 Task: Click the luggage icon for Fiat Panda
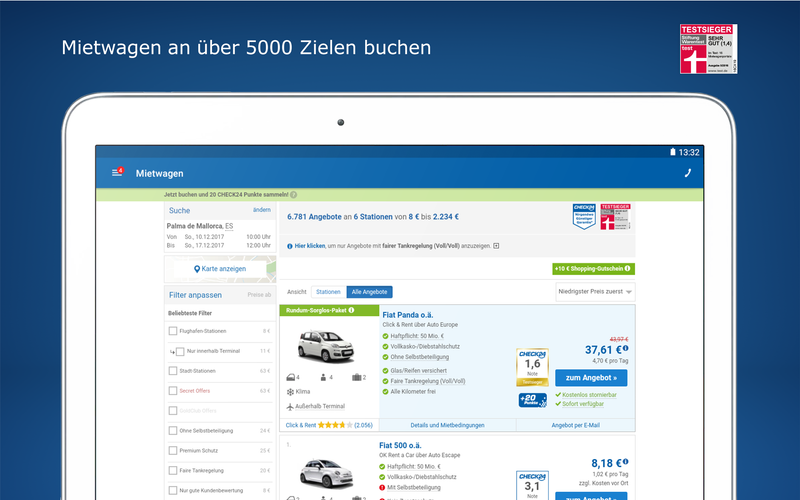coord(356,378)
